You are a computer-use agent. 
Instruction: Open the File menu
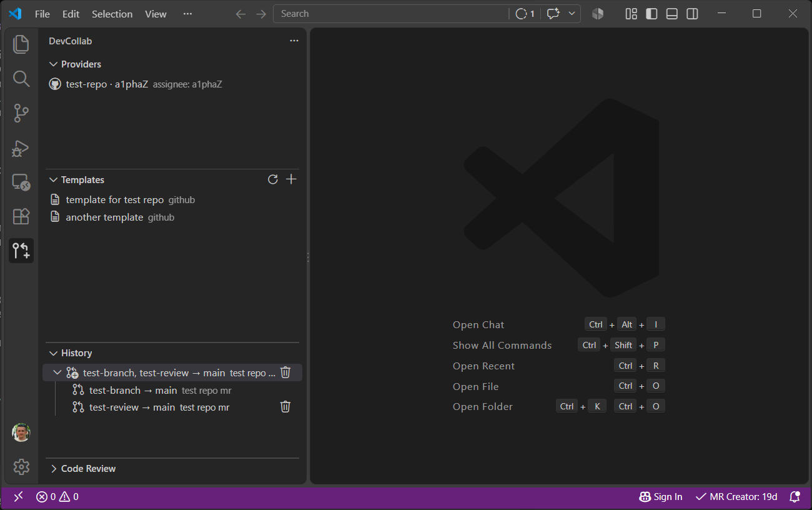[x=42, y=14]
